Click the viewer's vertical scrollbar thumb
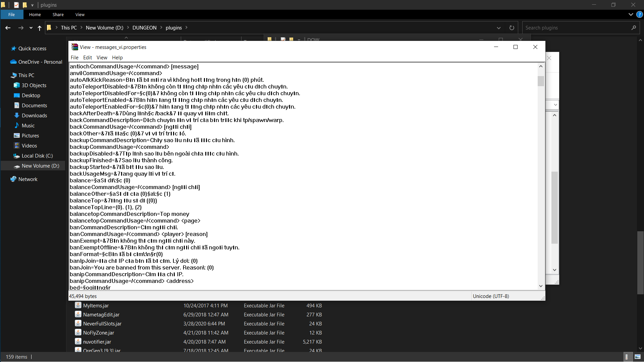The height and width of the screenshot is (362, 644). tap(541, 81)
